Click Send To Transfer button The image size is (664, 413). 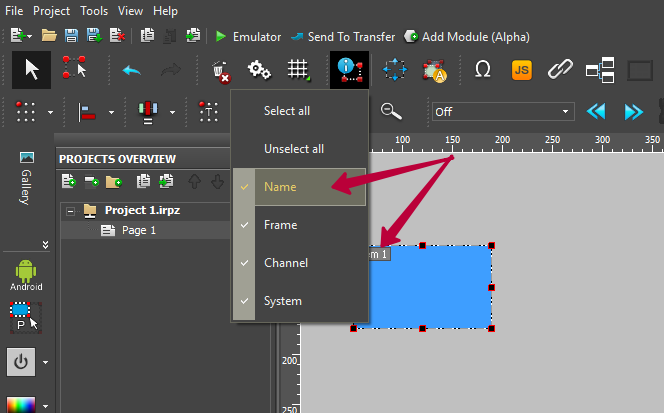point(343,36)
